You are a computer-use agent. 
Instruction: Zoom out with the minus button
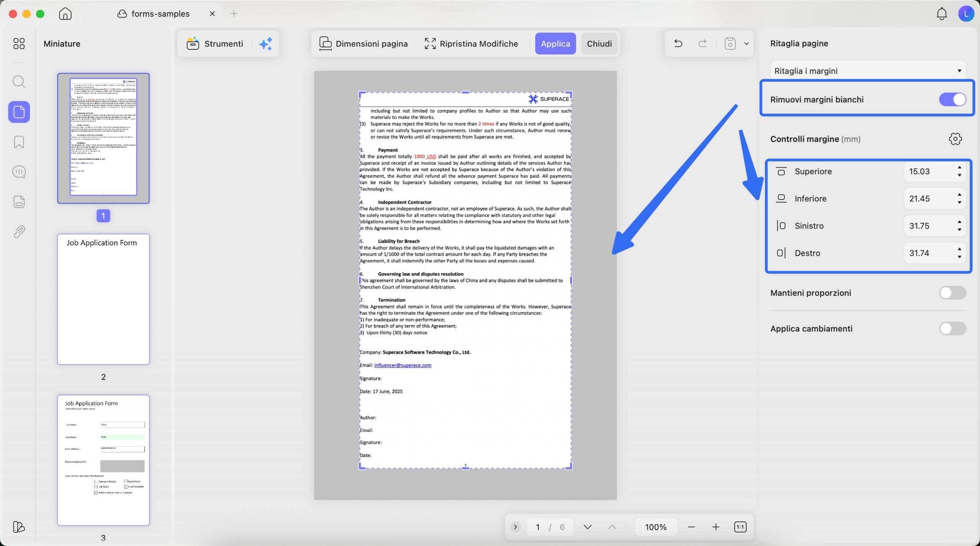click(x=691, y=527)
